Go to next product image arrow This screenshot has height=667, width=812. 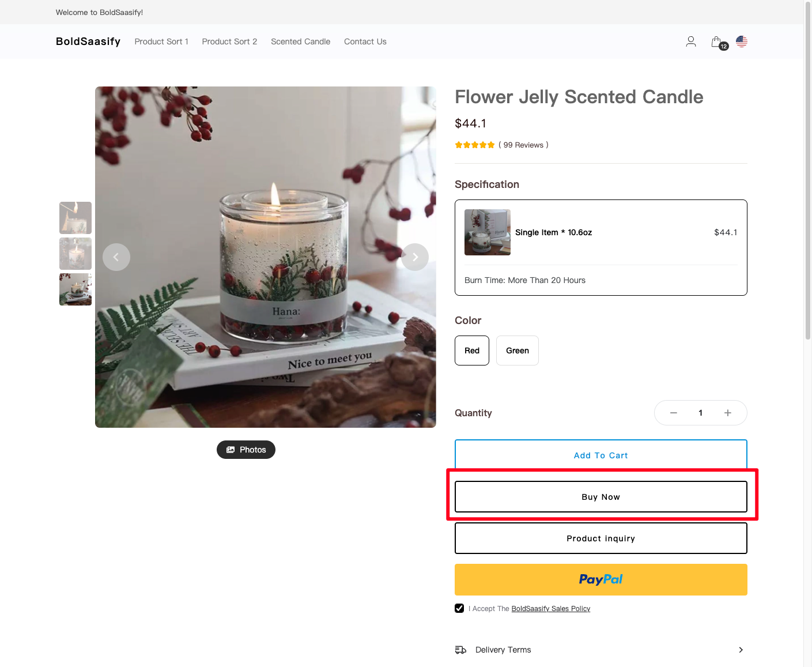pos(415,257)
